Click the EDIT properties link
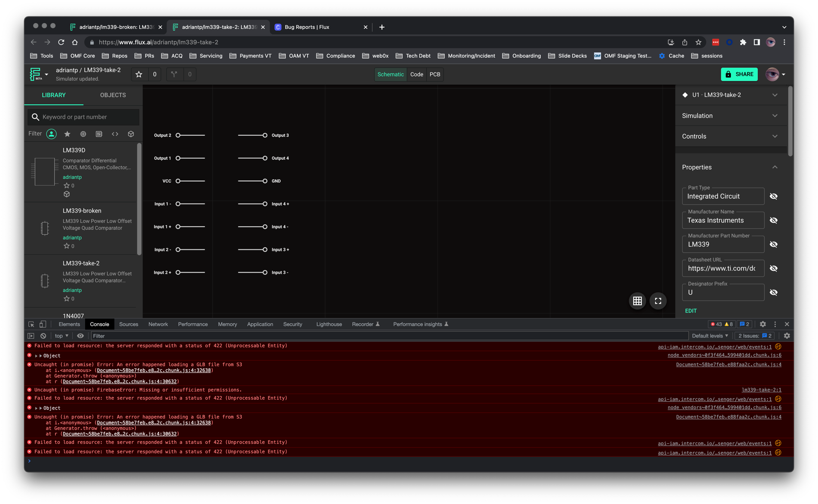This screenshot has width=818, height=504. point(690,310)
